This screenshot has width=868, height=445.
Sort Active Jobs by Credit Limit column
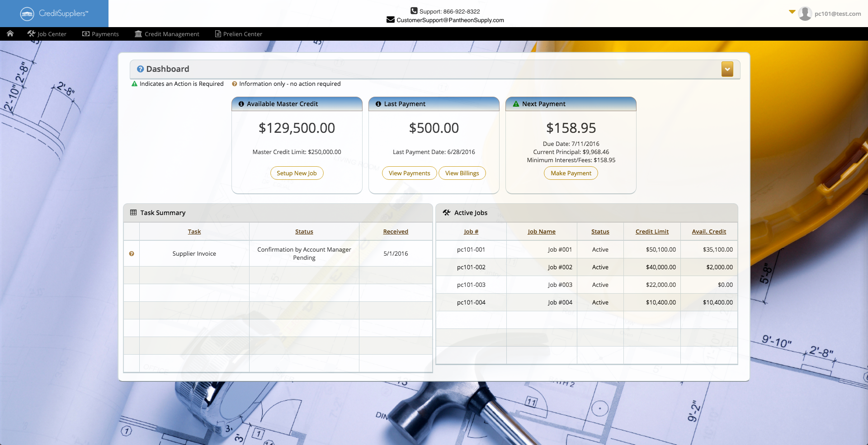tap(651, 231)
